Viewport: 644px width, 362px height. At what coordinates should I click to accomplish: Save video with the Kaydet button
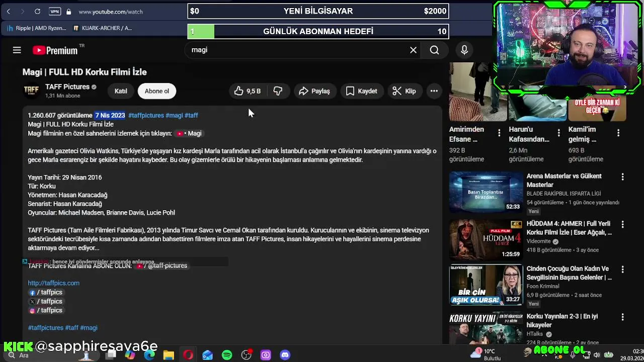pos(361,91)
